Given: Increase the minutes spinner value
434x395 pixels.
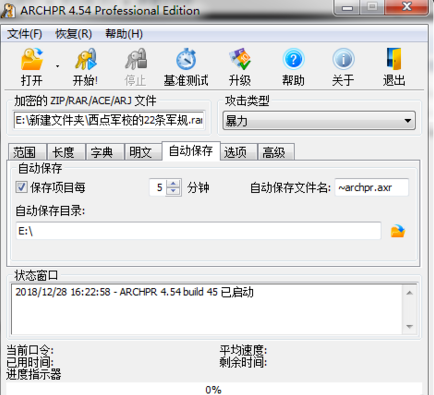Looking at the screenshot, I should coord(173,183).
